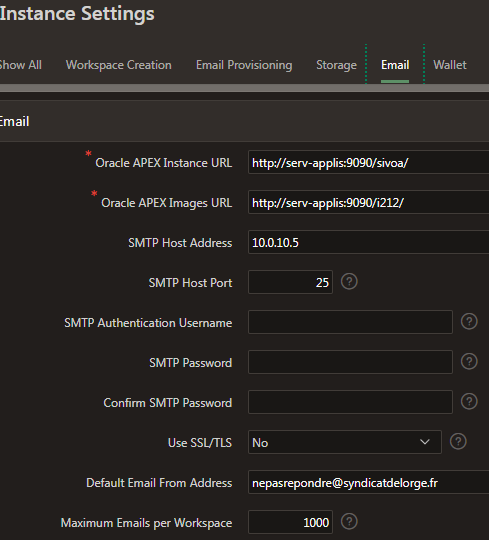Edit the Default Email From Address field

tap(368, 482)
